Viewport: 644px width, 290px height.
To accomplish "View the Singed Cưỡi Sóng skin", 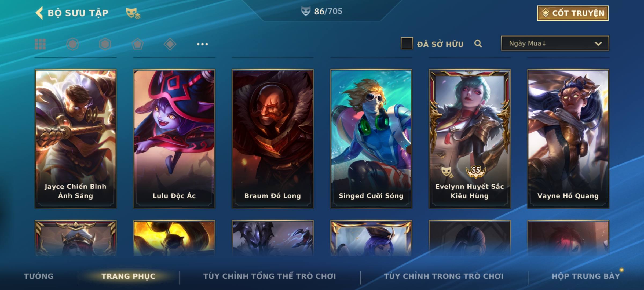I will pyautogui.click(x=371, y=139).
